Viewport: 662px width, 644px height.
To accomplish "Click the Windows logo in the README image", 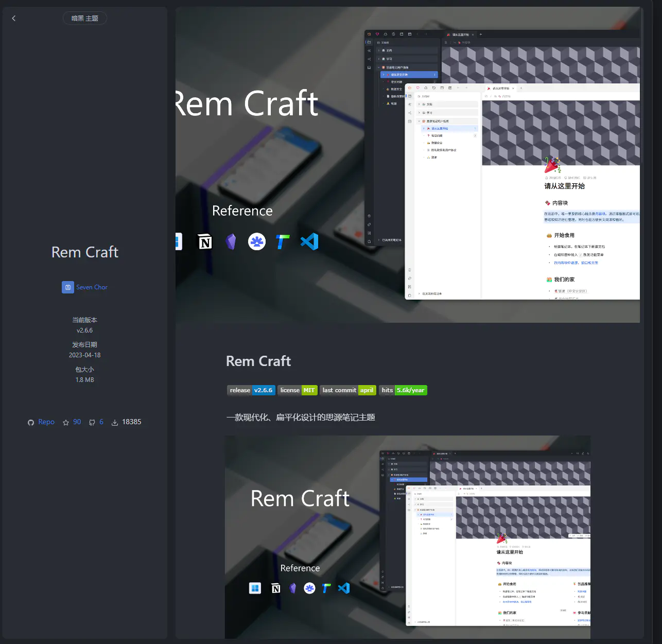I will pyautogui.click(x=255, y=588).
